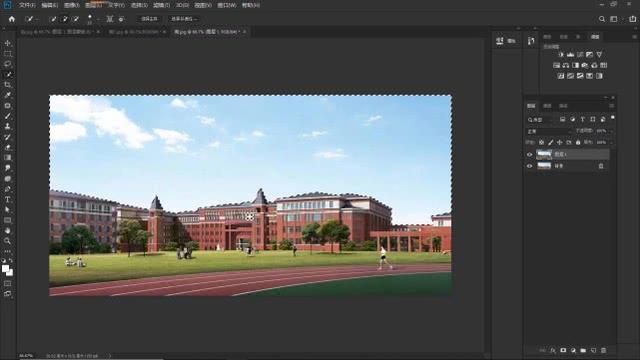Select the Path Selection arrow tool
Image resolution: width=640 pixels, height=360 pixels.
(7, 210)
